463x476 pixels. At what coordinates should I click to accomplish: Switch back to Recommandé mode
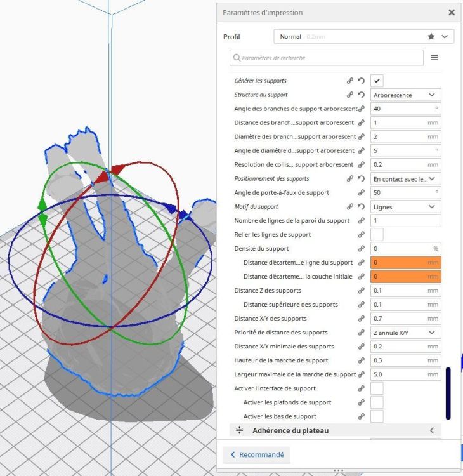tap(257, 454)
